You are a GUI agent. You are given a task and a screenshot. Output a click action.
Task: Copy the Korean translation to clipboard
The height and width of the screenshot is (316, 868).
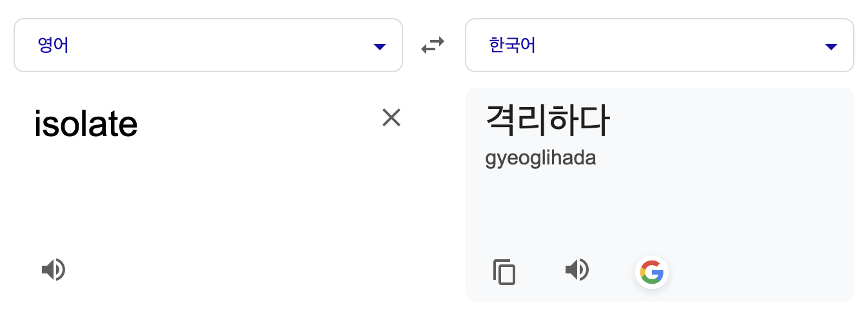(x=504, y=272)
